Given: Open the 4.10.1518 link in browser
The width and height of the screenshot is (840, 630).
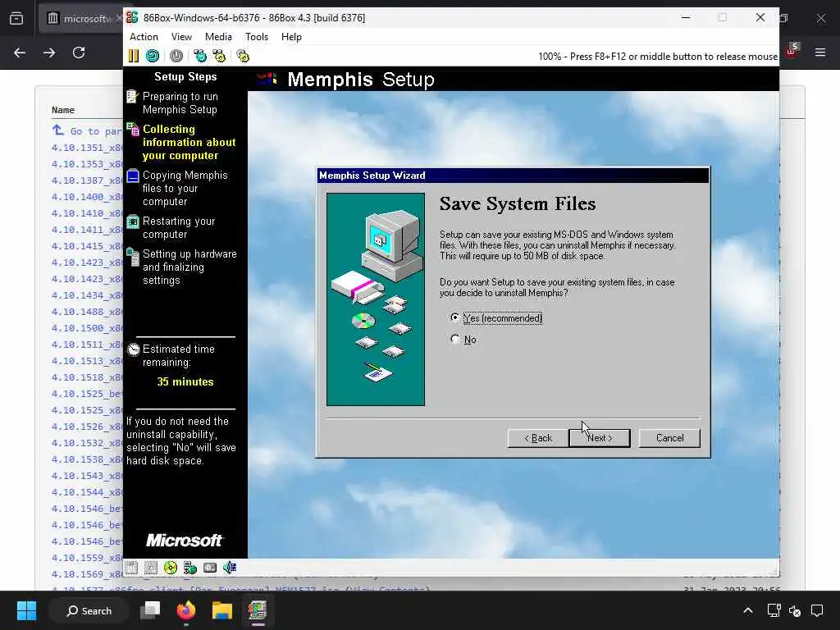Looking at the screenshot, I should click(x=87, y=377).
